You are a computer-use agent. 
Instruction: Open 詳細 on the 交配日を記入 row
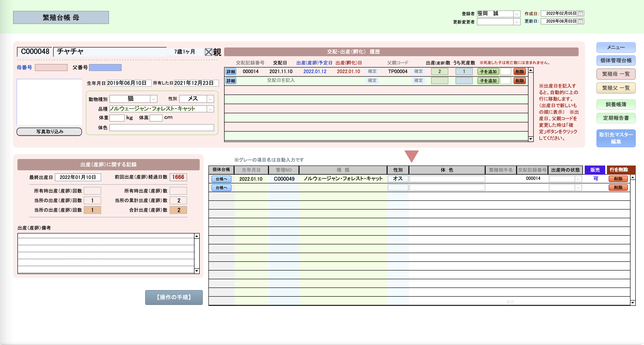[231, 81]
